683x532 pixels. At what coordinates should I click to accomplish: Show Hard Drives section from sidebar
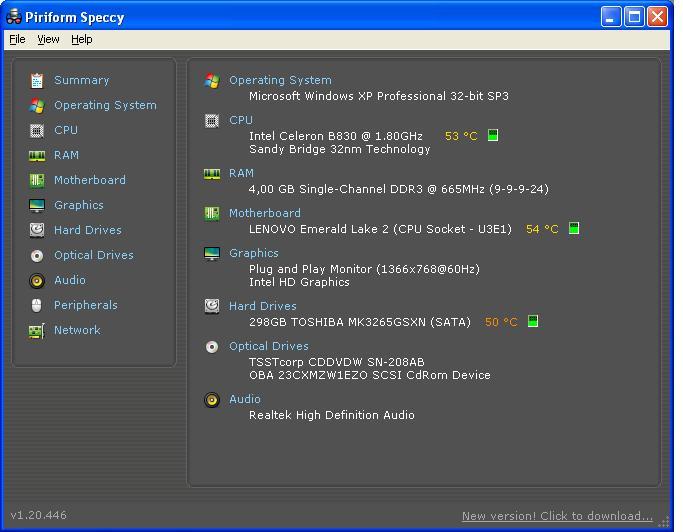tap(88, 230)
